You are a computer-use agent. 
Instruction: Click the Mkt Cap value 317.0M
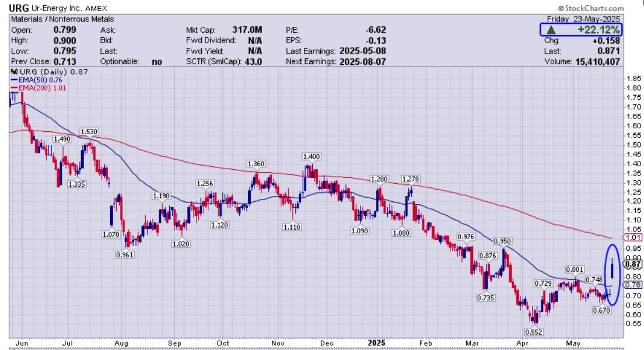(x=247, y=30)
